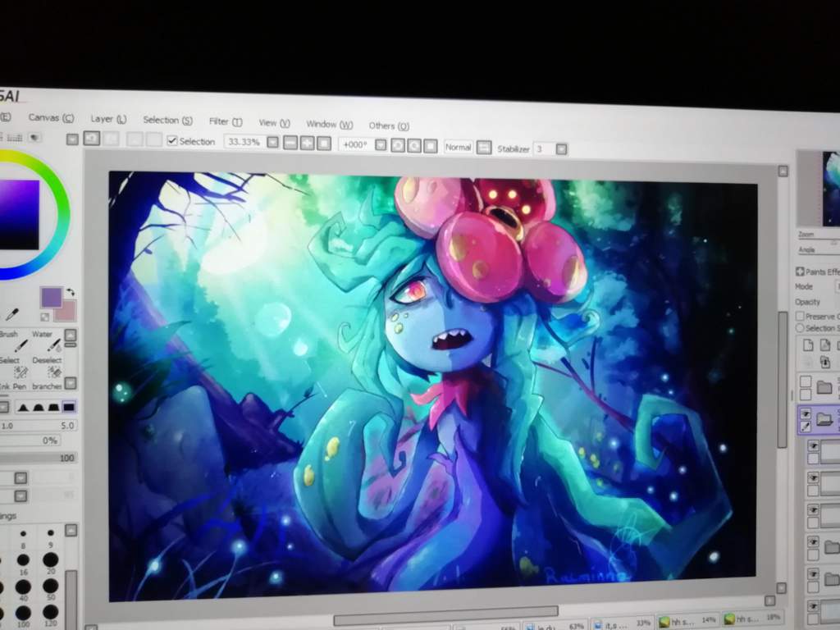Click the redo toolbar icon

click(111, 139)
